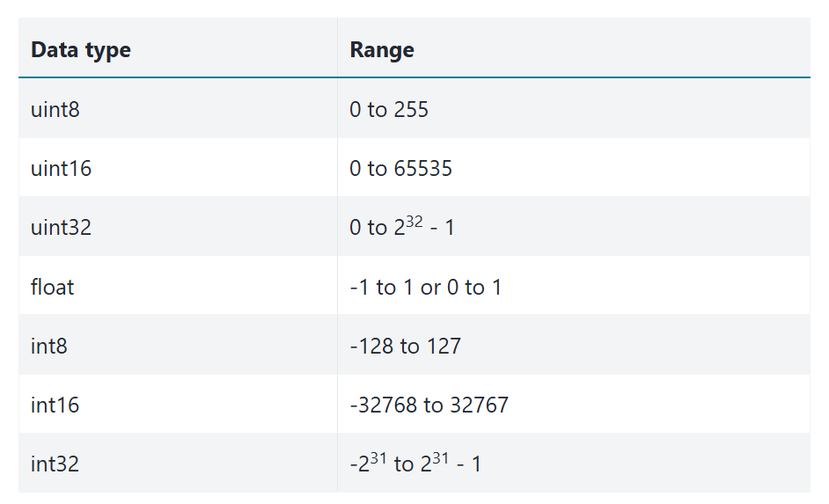The width and height of the screenshot is (829, 504).
Task: Click the int8 data type cell
Action: pos(49,346)
